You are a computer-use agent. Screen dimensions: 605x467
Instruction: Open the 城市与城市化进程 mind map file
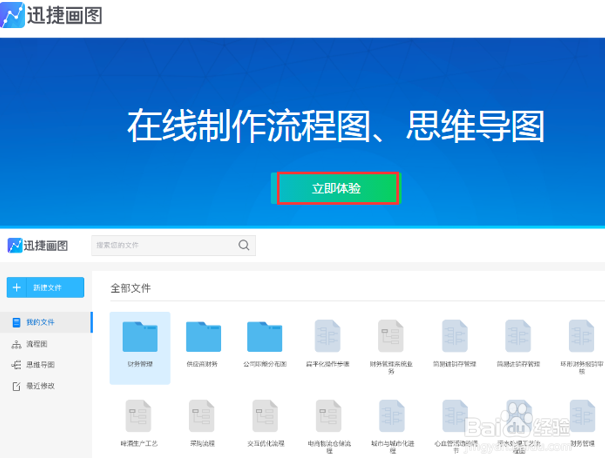pos(392,427)
